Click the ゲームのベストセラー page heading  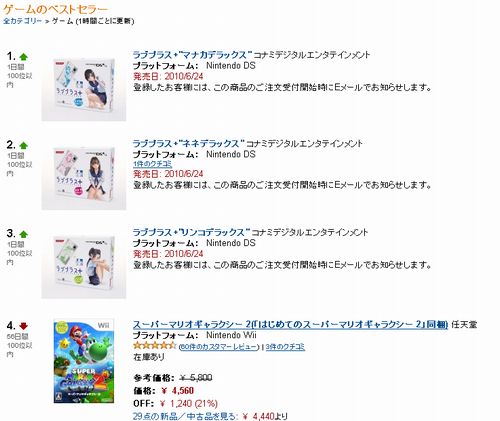click(x=56, y=9)
